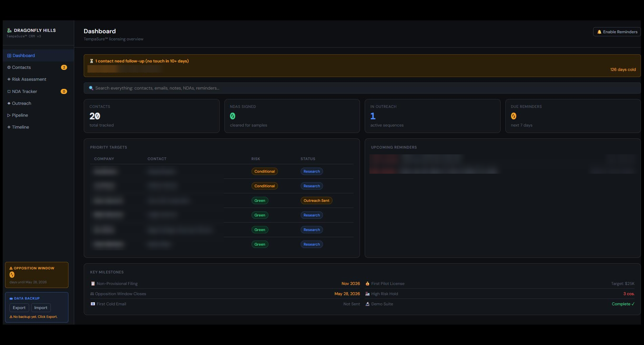
Task: Open the Timeline view
Action: pos(38,127)
